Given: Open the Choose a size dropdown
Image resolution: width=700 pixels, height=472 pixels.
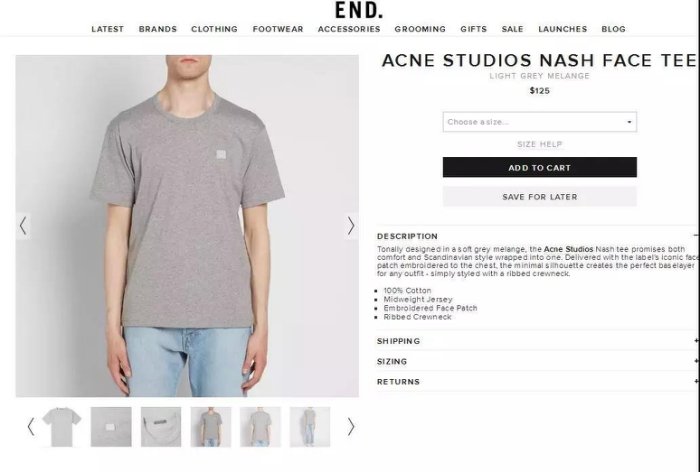Looking at the screenshot, I should 540,122.
